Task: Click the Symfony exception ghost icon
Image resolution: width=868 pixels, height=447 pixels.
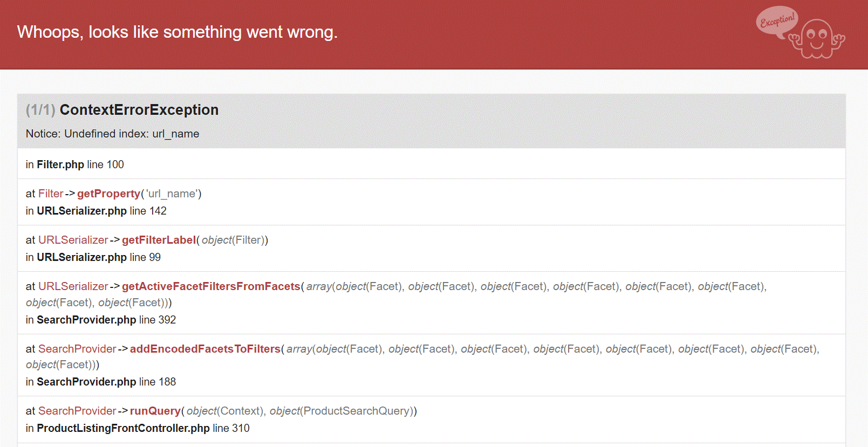Action: point(817,39)
